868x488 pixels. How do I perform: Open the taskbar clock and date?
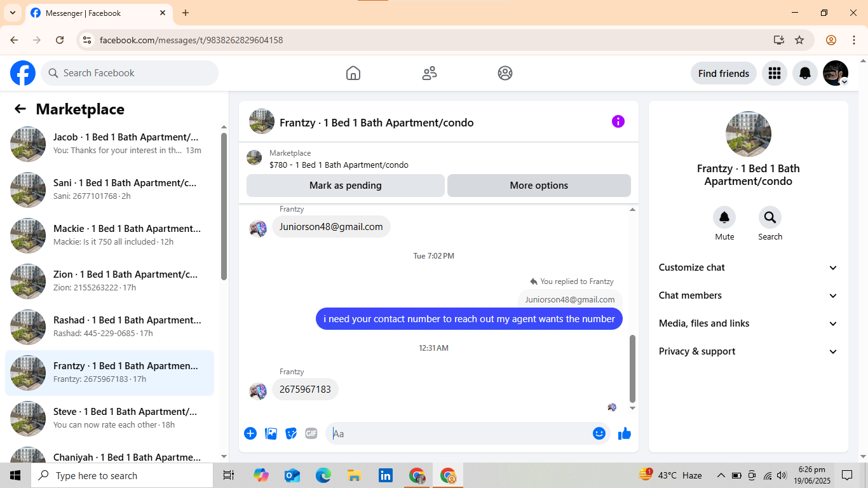pos(811,475)
